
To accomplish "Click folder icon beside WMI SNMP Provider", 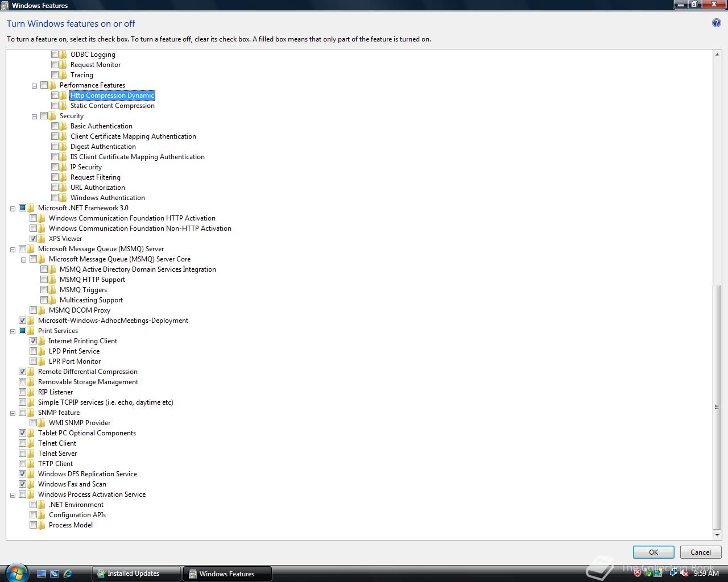I will click(42, 423).
